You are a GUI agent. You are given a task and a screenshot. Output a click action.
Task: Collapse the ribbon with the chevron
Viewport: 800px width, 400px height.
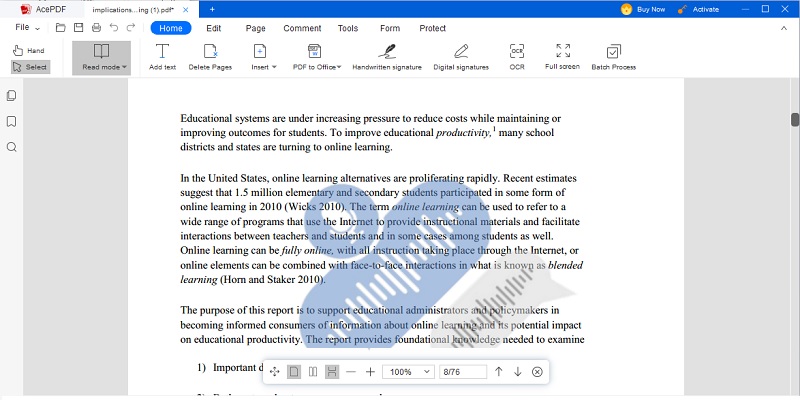tap(784, 28)
